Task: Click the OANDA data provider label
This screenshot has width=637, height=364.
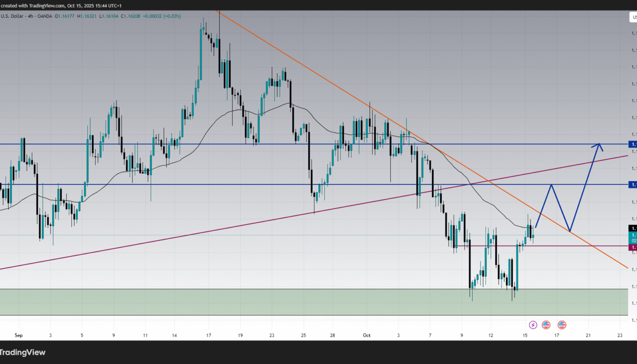Action: pos(45,15)
